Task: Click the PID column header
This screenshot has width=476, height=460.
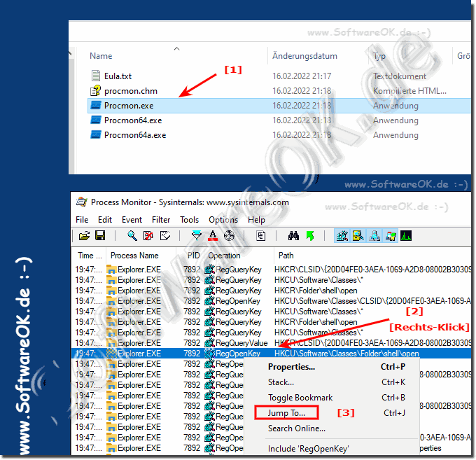Action: [x=193, y=256]
